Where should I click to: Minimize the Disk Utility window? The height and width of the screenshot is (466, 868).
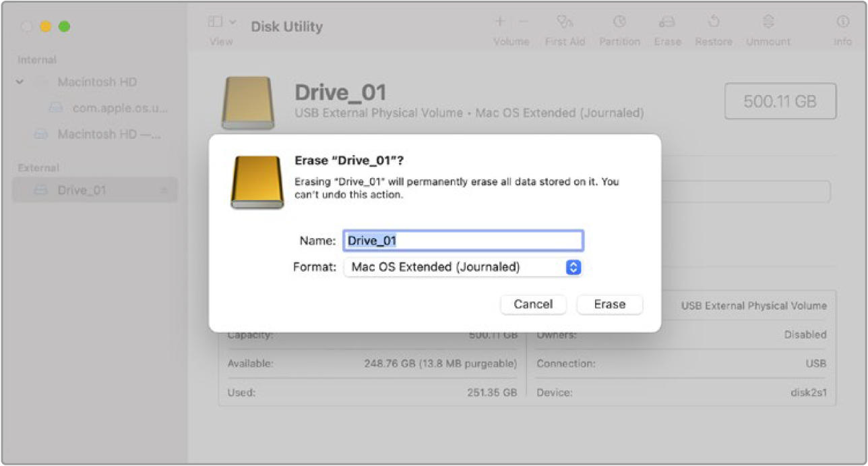point(45,27)
